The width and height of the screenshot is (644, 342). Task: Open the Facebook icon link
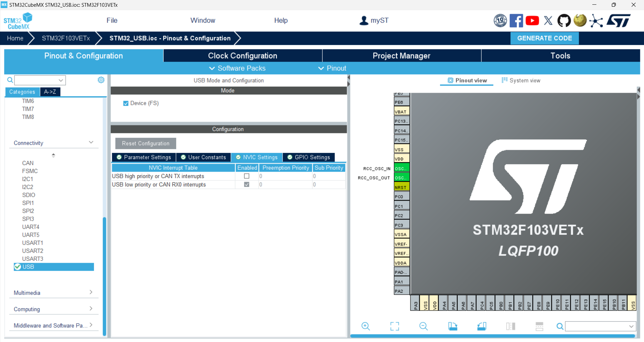point(516,20)
